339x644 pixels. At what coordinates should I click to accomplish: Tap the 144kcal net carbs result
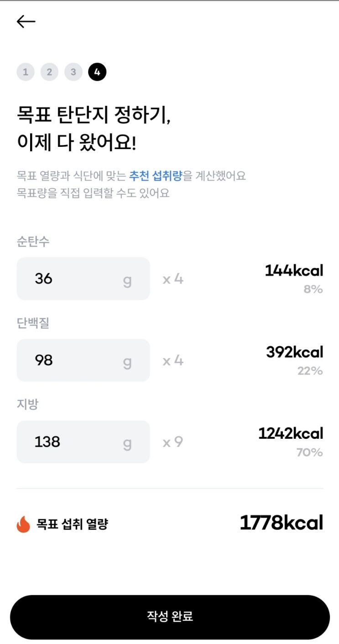[x=294, y=271]
